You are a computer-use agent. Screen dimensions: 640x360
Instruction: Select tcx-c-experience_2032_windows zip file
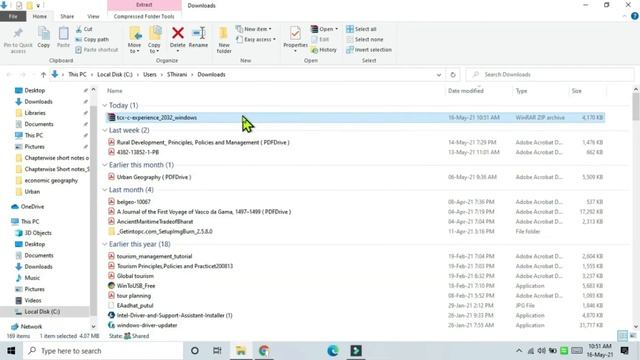[356, 118]
